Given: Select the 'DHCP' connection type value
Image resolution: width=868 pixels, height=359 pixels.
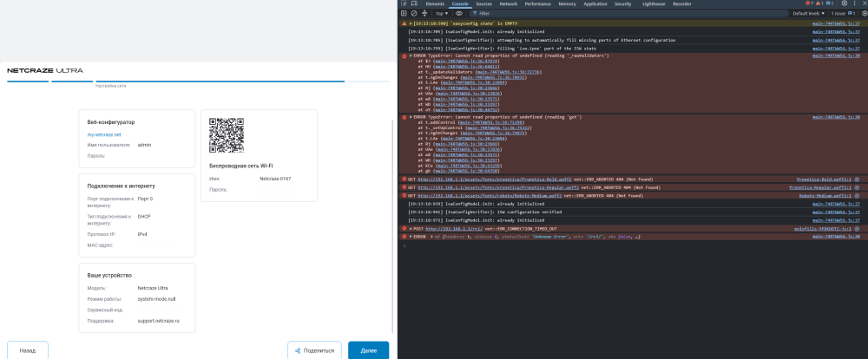Looking at the screenshot, I should tap(144, 216).
